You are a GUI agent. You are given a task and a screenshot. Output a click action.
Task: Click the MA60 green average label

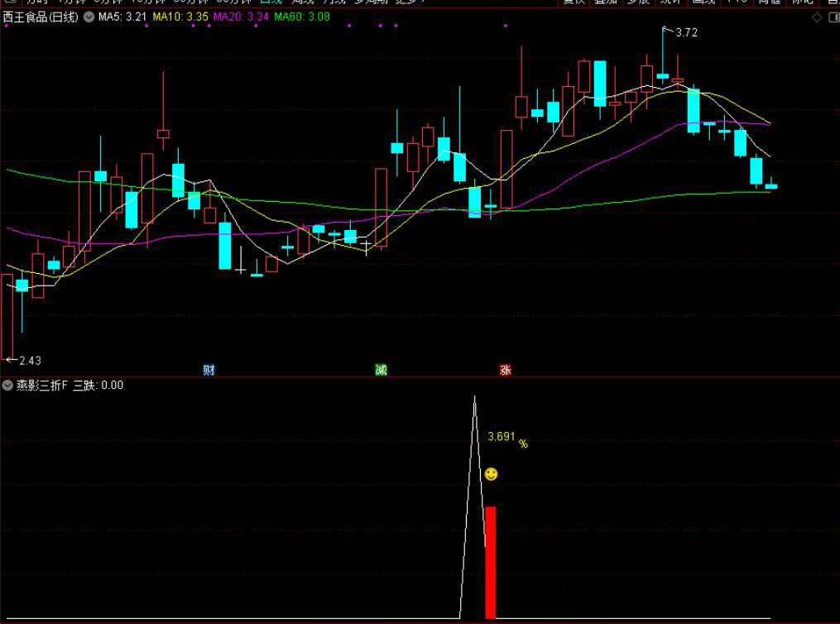click(302, 17)
